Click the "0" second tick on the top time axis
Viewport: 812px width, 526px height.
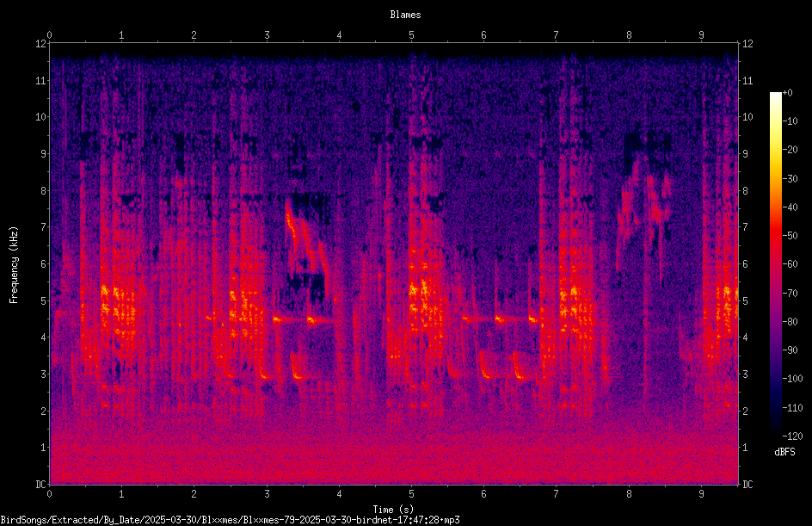pos(50,35)
